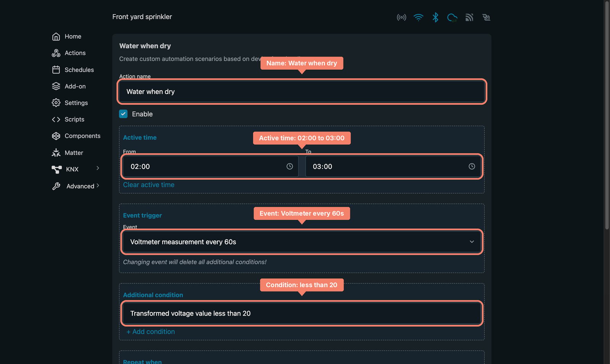Click the To time field showing 03:00
This screenshot has width=610, height=364.
tap(393, 167)
